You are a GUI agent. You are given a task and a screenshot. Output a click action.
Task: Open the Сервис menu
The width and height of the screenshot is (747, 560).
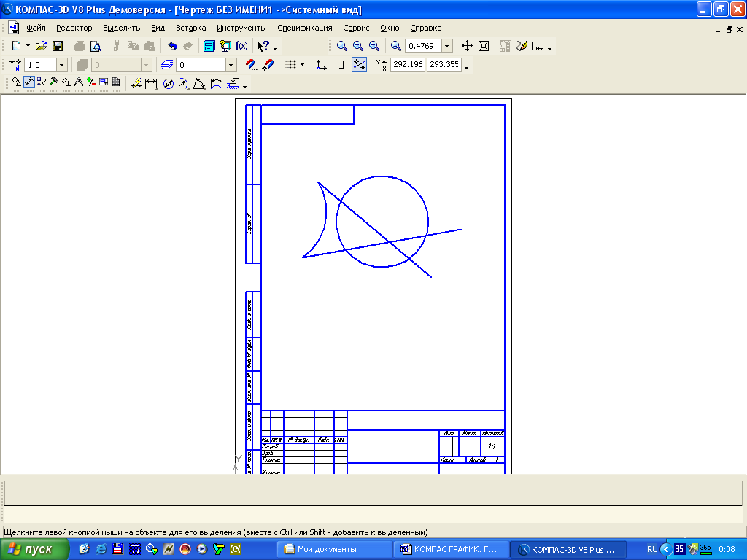pyautogui.click(x=356, y=28)
